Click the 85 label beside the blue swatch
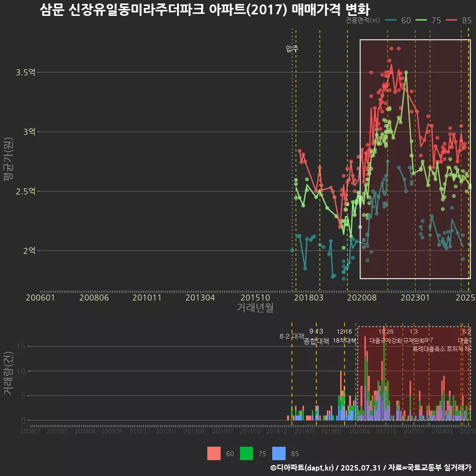This screenshot has width=476, height=476. [295, 454]
